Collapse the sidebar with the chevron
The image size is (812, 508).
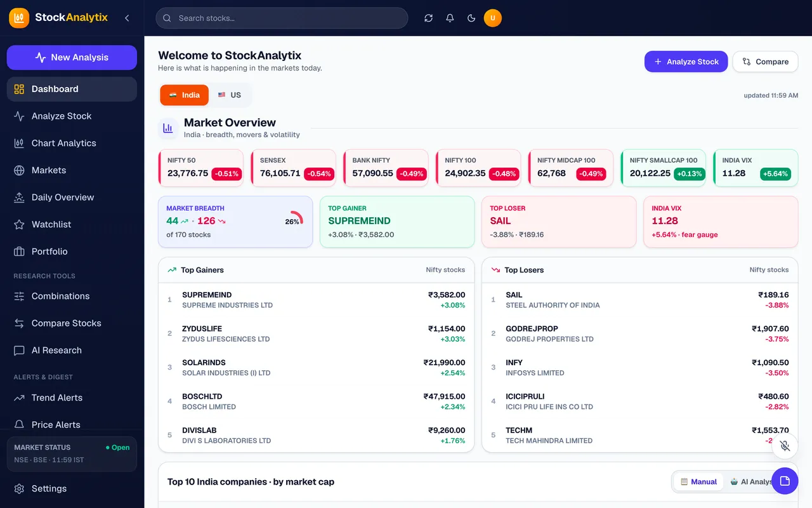(x=127, y=18)
